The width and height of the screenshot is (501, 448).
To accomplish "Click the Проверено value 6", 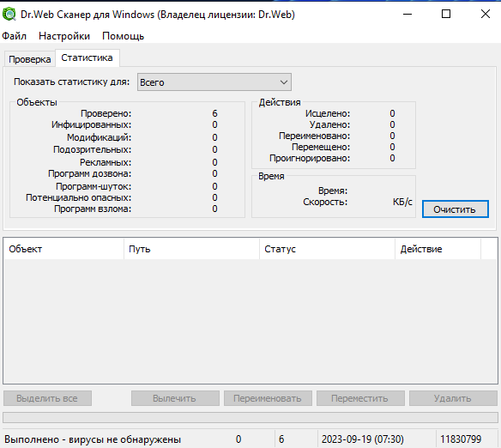I will pyautogui.click(x=214, y=113).
